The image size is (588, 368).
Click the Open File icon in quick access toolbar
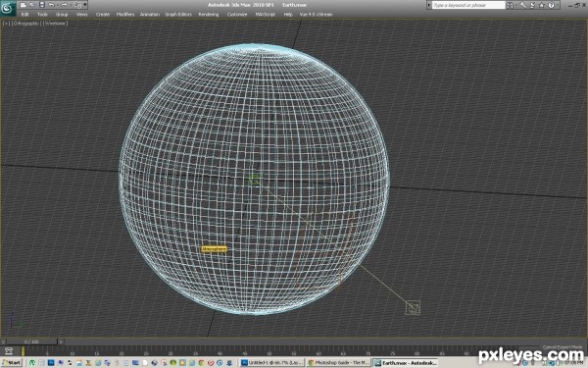click(32, 5)
